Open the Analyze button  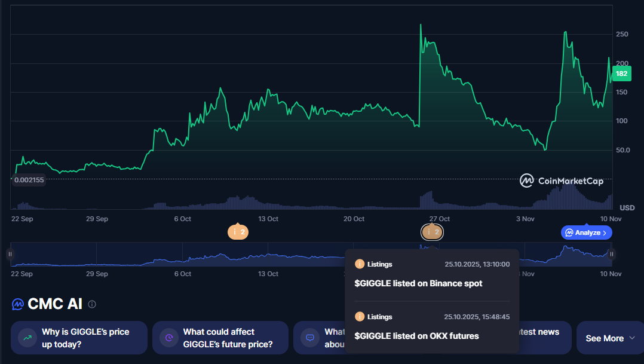[587, 233]
